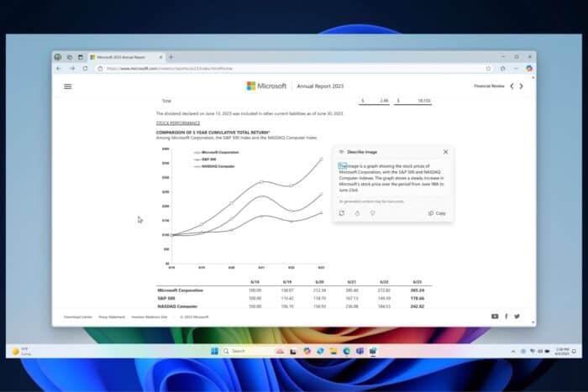
Task: Click the S&P 500 table row label
Action: coord(166,298)
